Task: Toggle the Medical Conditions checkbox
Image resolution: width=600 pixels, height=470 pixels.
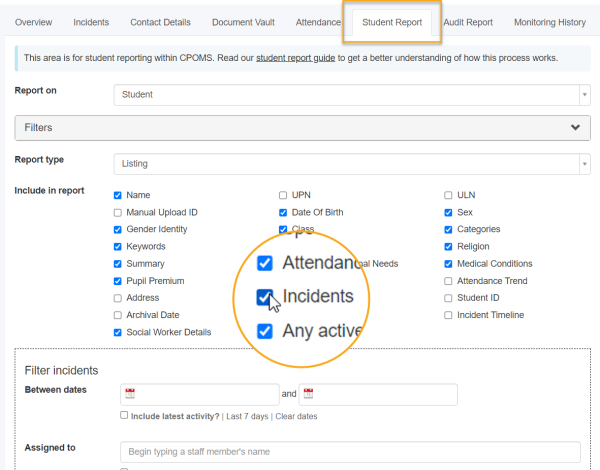Action: coord(448,264)
